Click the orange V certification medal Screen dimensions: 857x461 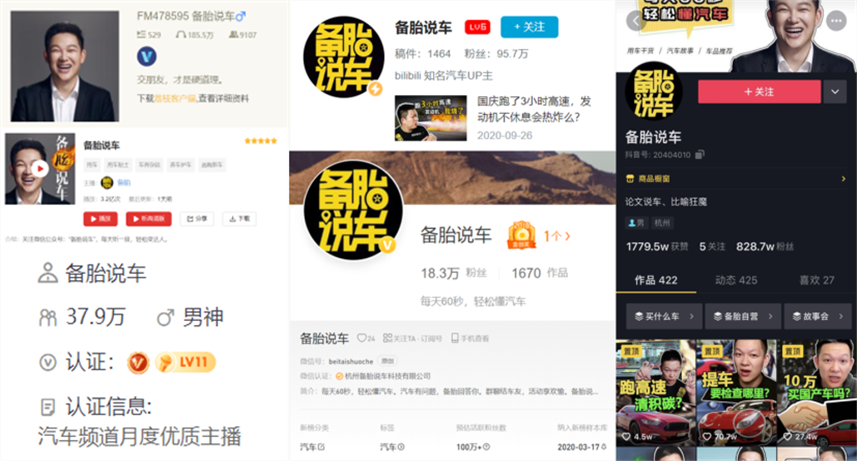pyautogui.click(x=138, y=362)
